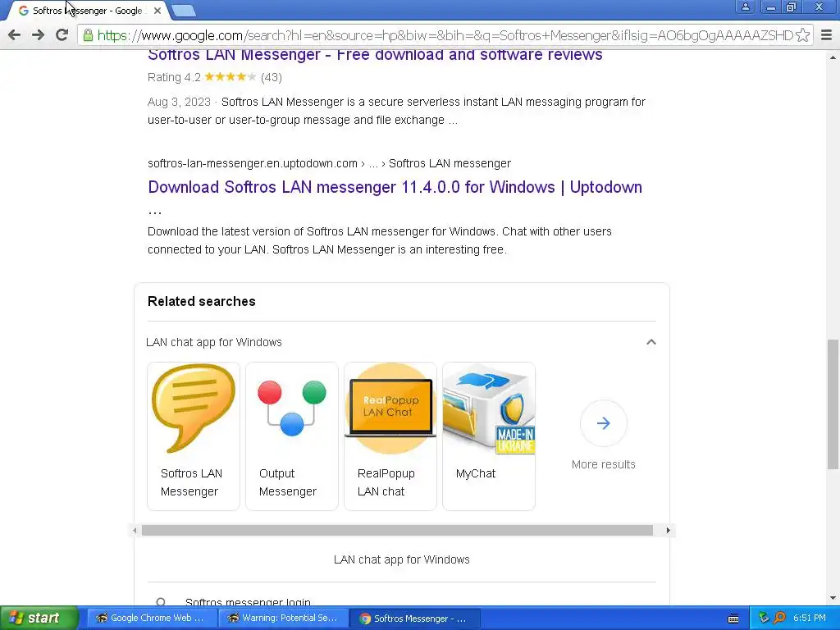Click the green network tray icon
840x630 pixels.
pyautogui.click(x=764, y=618)
